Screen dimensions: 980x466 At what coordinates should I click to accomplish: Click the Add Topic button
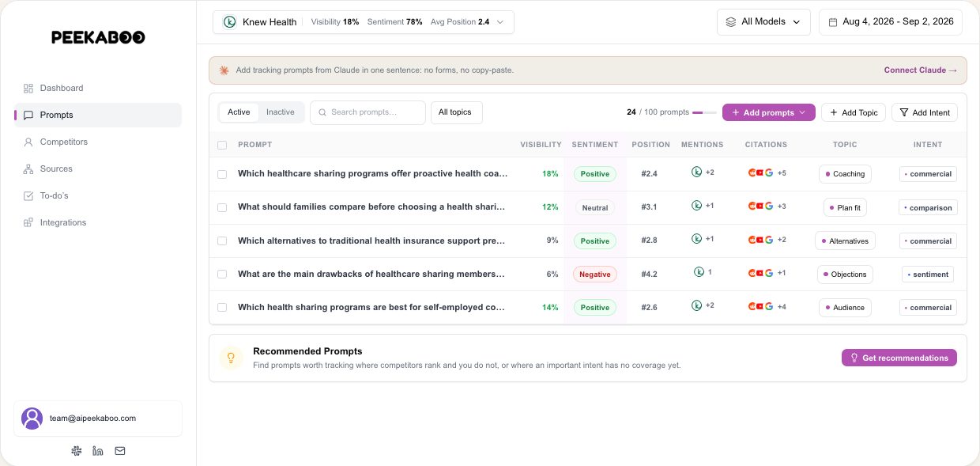(x=854, y=112)
